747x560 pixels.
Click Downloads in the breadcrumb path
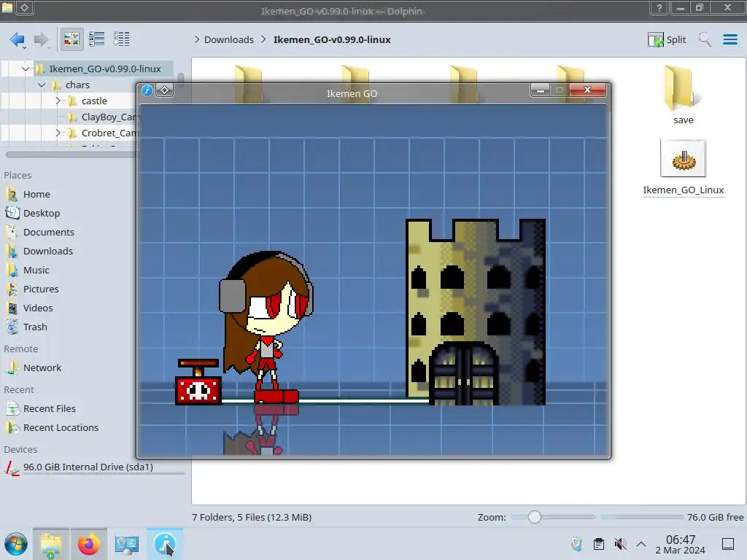click(228, 39)
